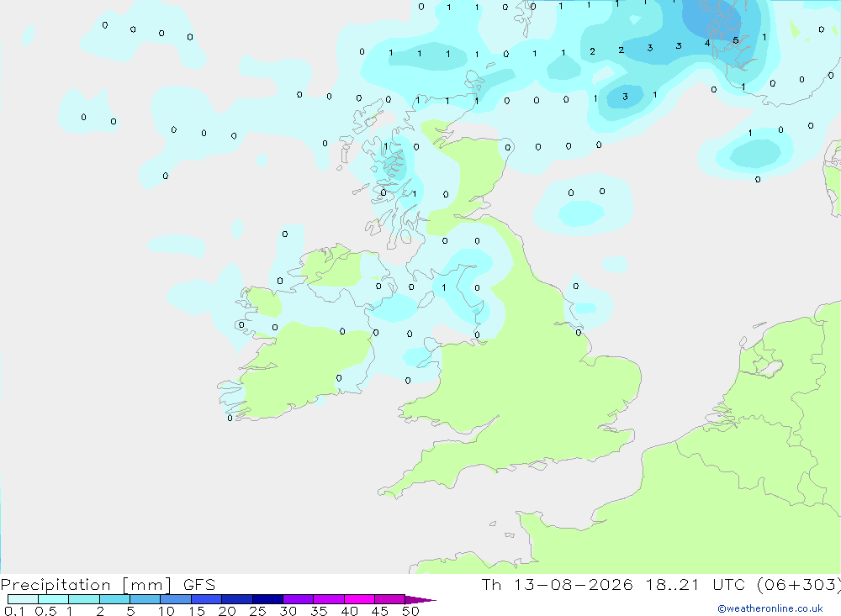The image size is (841, 616).
Task: Click legend scale label "40"
Action: coord(349,611)
